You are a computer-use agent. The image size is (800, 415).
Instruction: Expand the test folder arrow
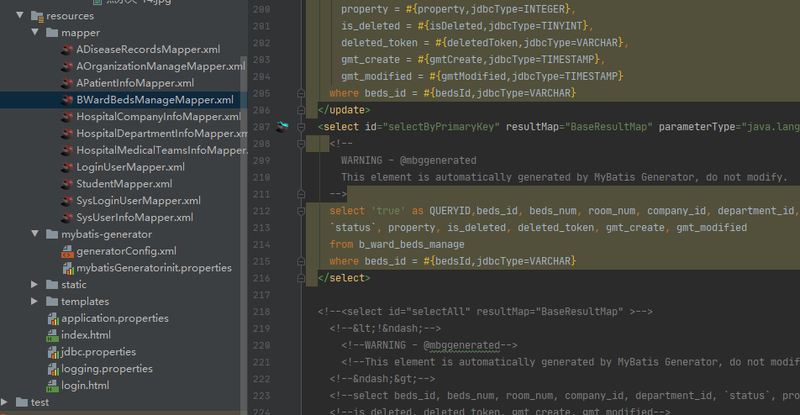point(4,402)
